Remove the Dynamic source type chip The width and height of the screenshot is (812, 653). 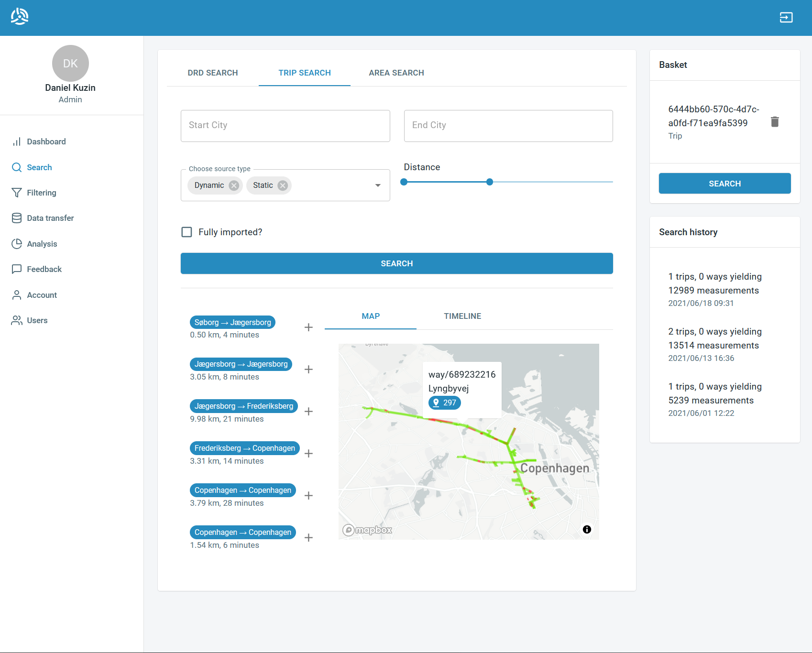234,185
